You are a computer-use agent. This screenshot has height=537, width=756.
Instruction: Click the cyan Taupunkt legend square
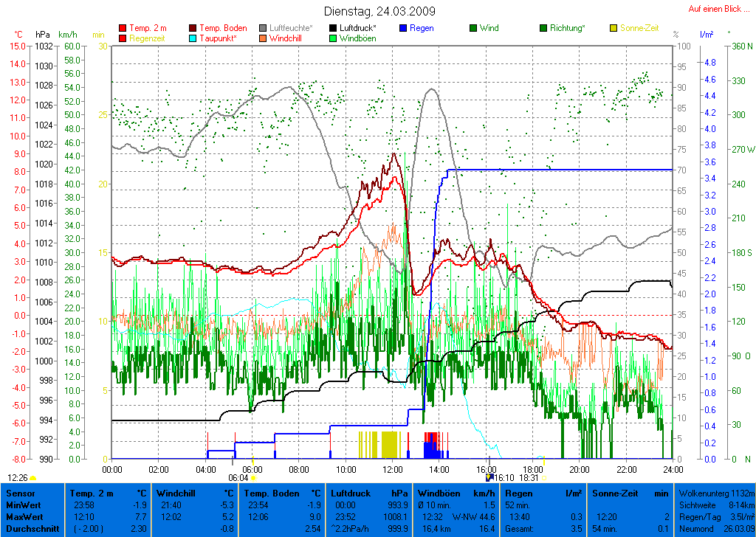coord(193,38)
